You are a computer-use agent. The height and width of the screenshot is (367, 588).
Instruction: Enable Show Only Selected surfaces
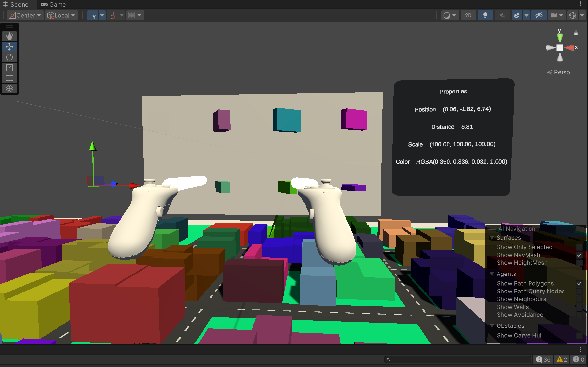(579, 247)
